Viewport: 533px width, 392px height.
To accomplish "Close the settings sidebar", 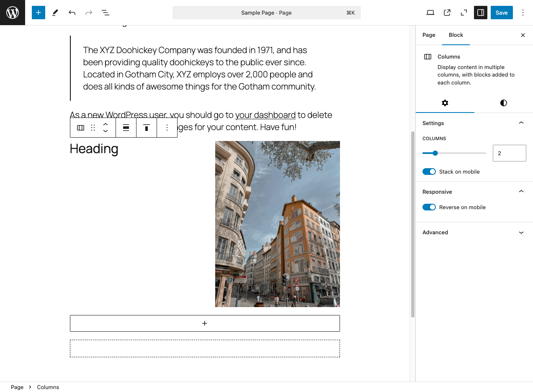I will click(523, 35).
